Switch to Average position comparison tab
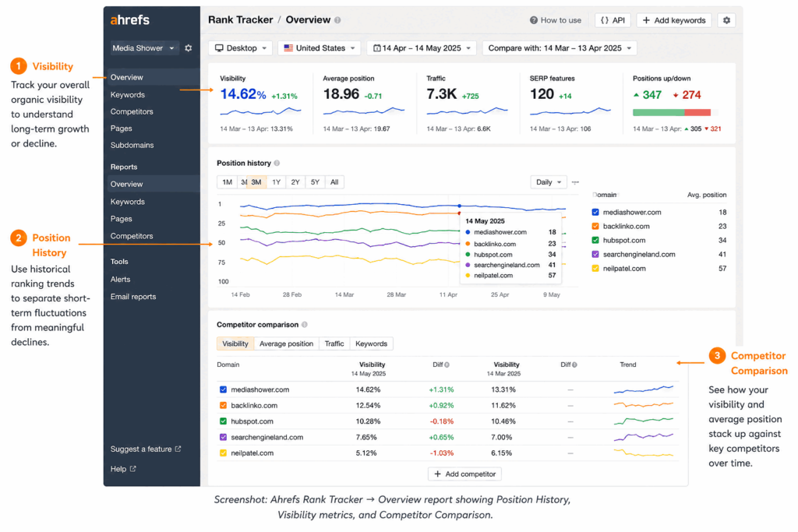 click(286, 344)
